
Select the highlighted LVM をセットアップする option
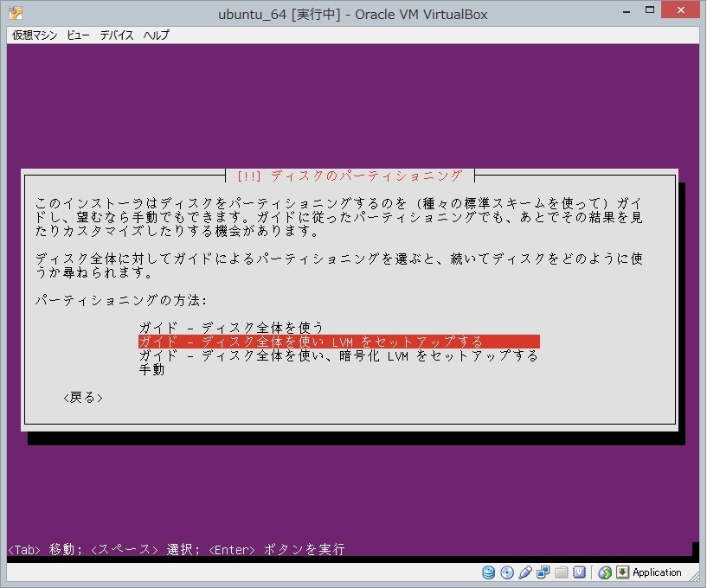(338, 342)
